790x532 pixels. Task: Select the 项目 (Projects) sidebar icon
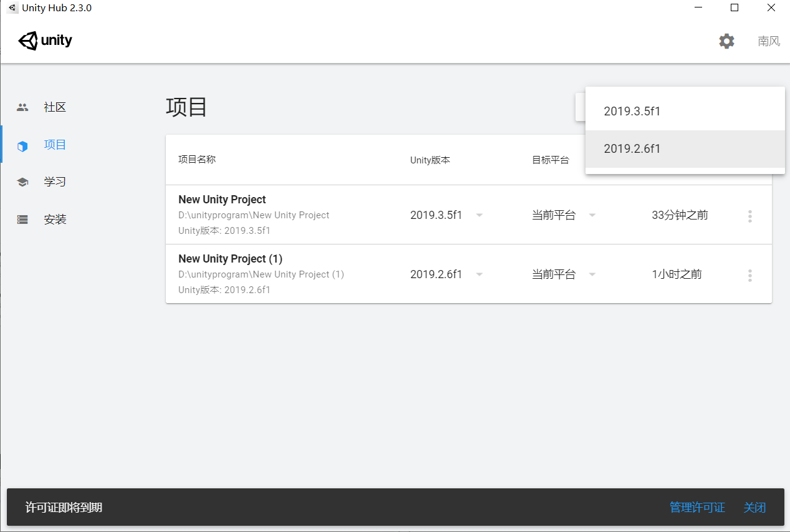(x=22, y=144)
